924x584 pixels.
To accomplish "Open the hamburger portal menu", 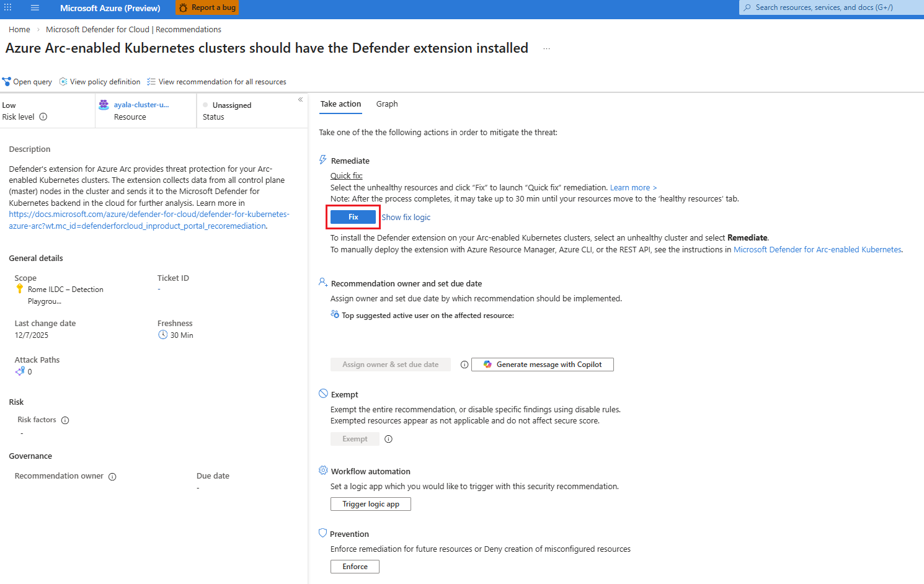I will [35, 8].
